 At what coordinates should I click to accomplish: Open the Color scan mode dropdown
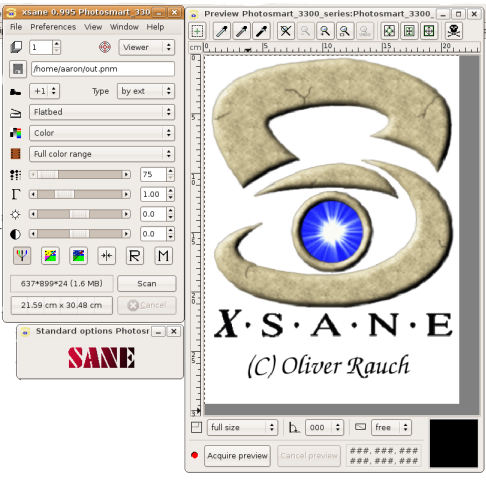click(102, 133)
